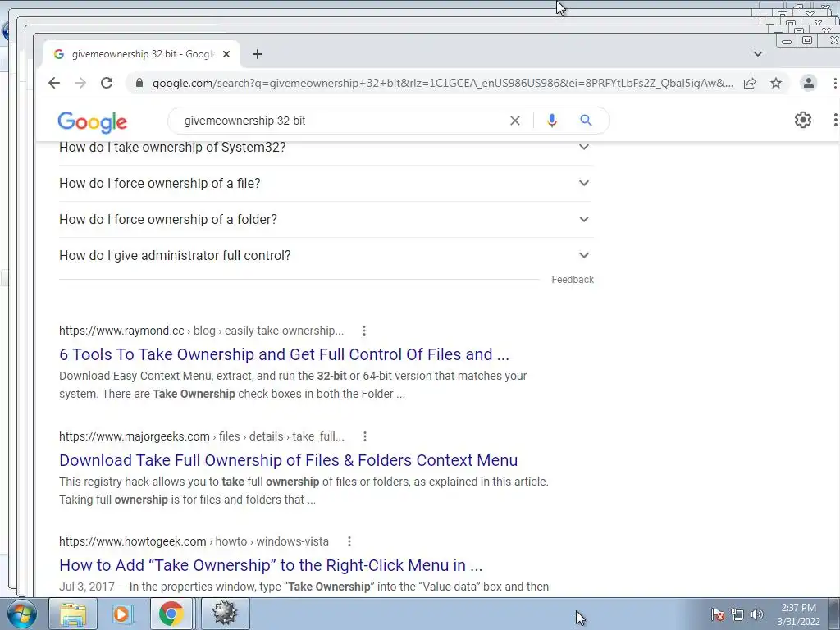This screenshot has width=840, height=630.
Task: Click the browser forward arrow
Action: coord(80,83)
